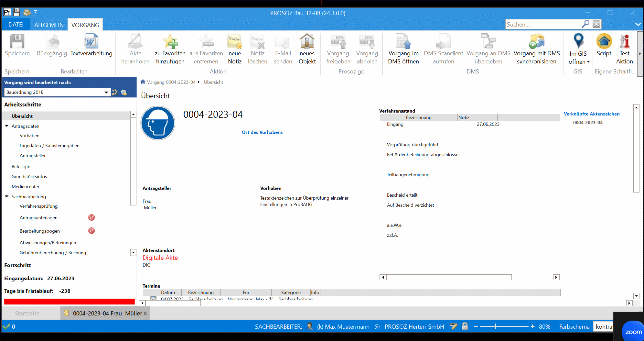Open the quick access toolbar dropdown arrow
The image size is (644, 341).
pyautogui.click(x=36, y=12)
